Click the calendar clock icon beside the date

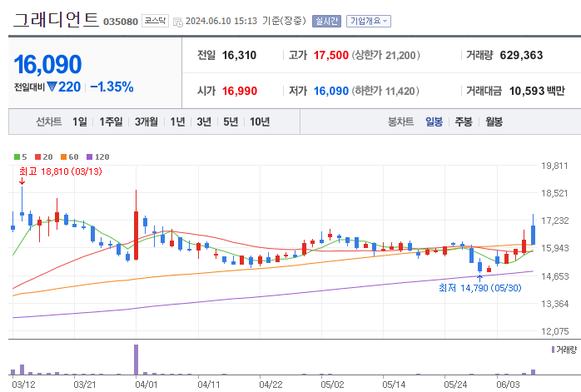[178, 22]
